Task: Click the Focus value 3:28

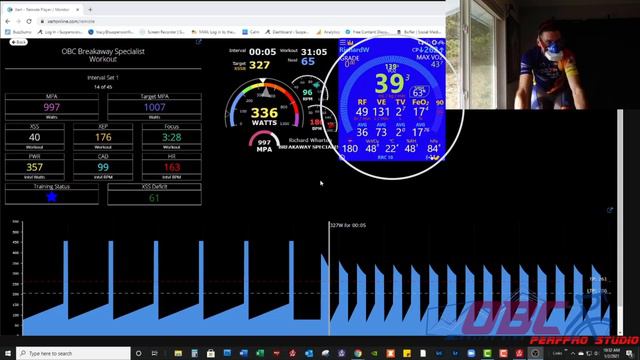Action: [x=171, y=137]
